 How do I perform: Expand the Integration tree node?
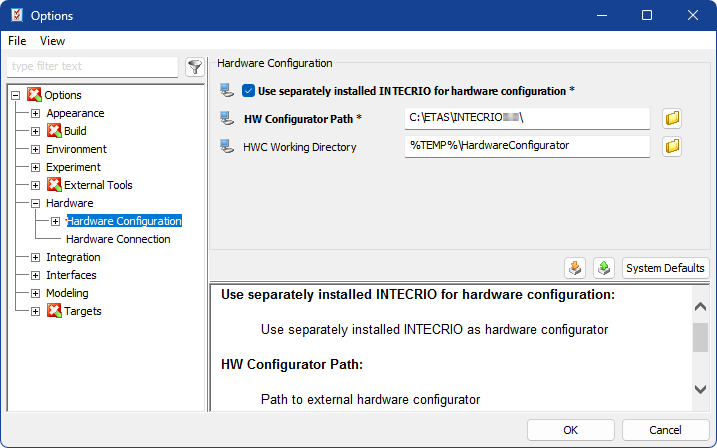coord(35,257)
